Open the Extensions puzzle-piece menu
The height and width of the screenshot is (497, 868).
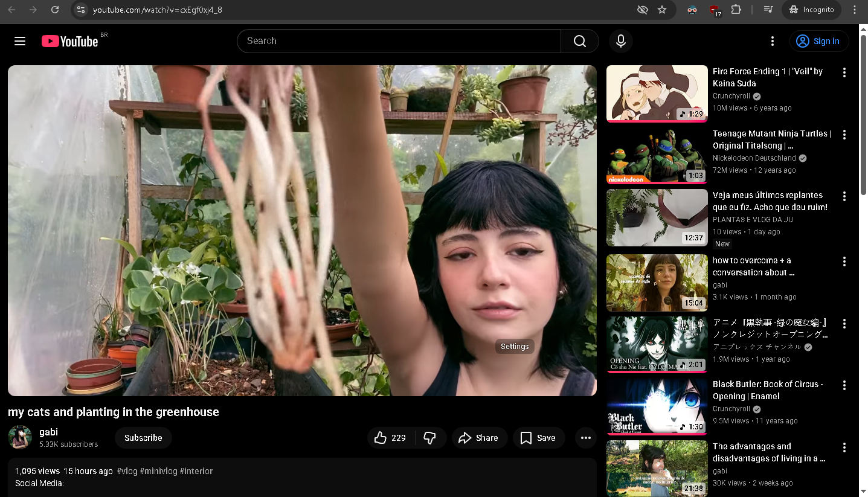click(x=736, y=10)
